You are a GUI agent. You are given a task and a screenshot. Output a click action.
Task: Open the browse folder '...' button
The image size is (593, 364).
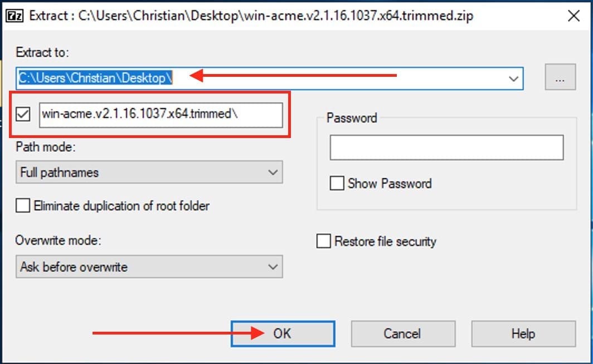560,78
